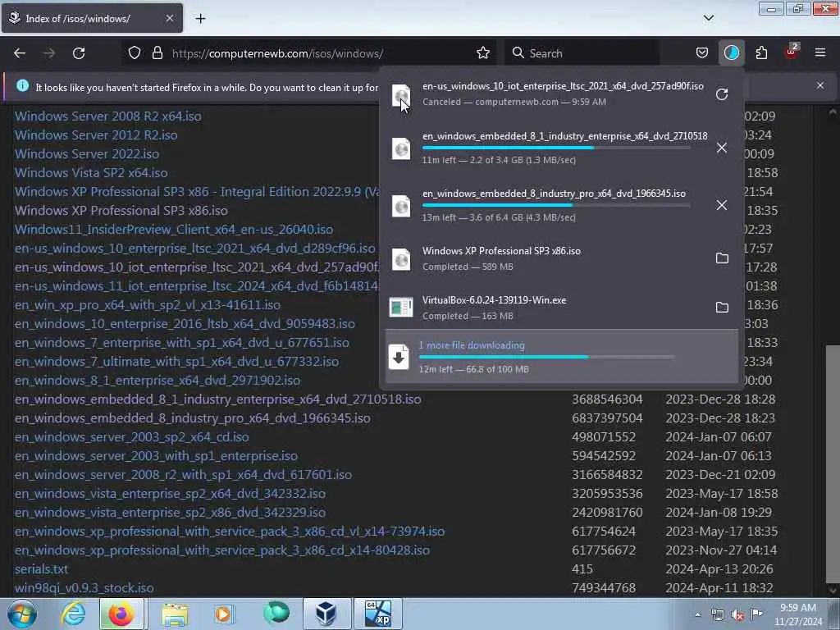Open 1 more file downloading entry
Image resolution: width=840 pixels, height=630 pixels.
tap(561, 356)
